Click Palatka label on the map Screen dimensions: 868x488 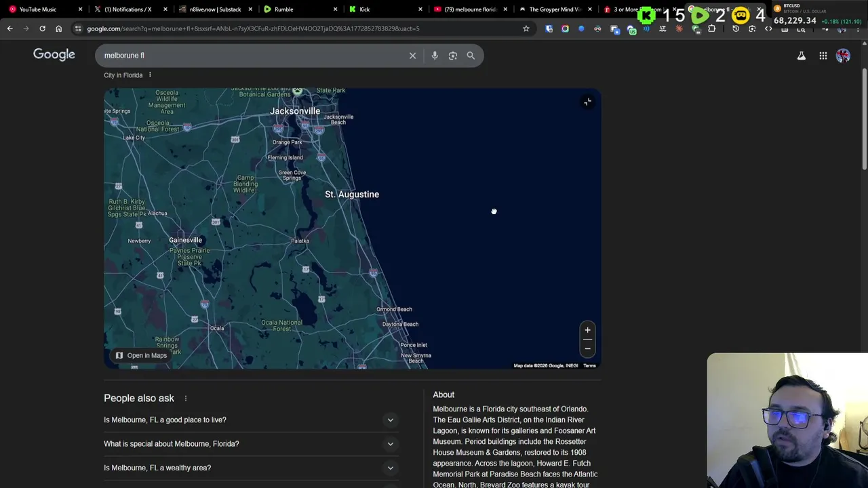pos(300,241)
